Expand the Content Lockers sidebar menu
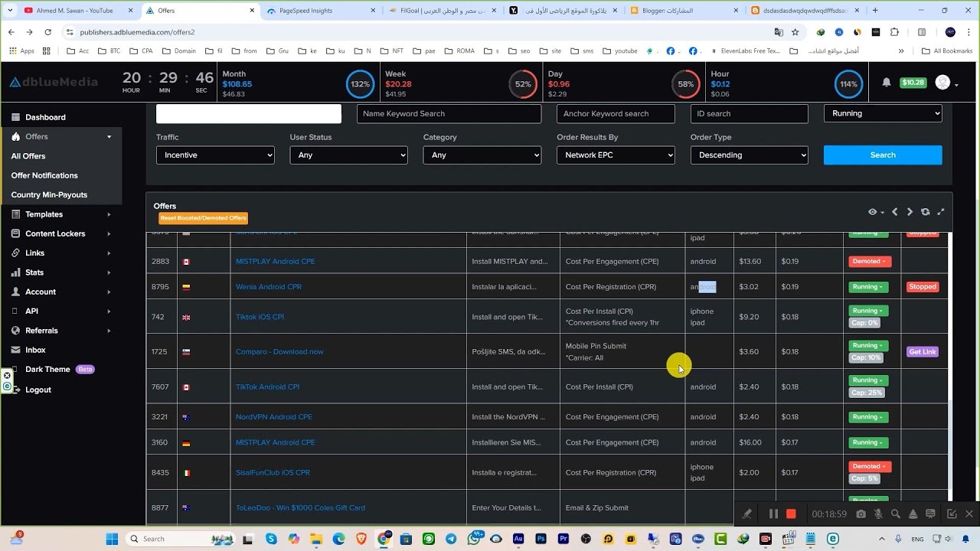Viewport: 980px width, 551px height. point(61,233)
